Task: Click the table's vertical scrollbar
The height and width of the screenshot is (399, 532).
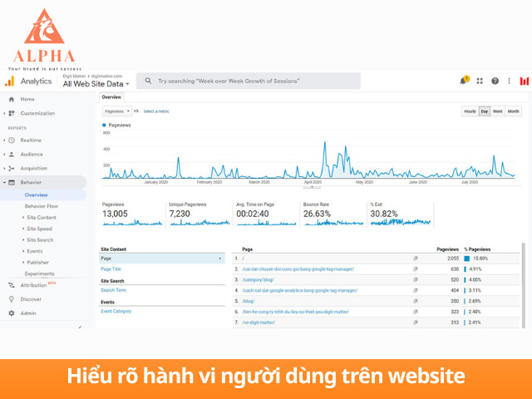Action: point(524,285)
